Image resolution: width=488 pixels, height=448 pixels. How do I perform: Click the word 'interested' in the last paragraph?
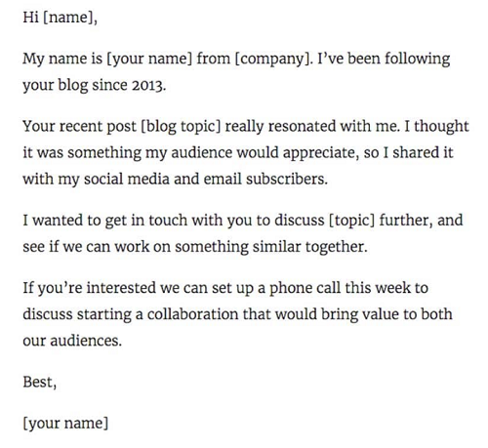[x=121, y=288]
